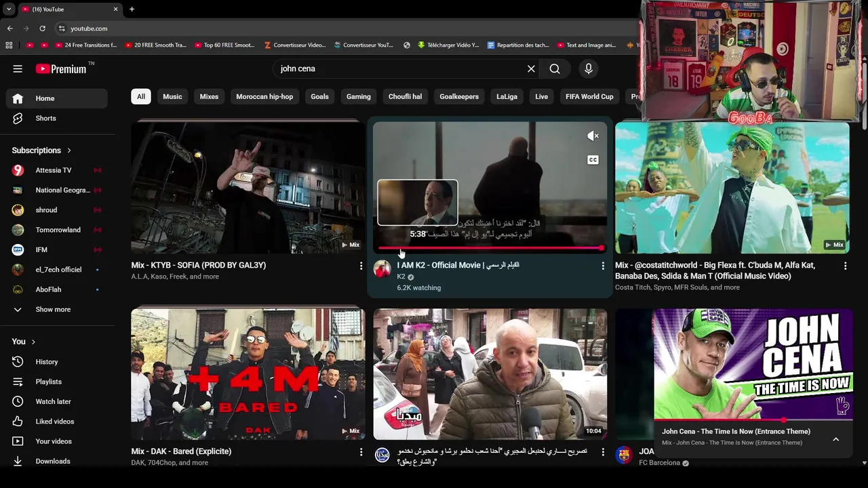Open the National Geographic subscription
The image size is (868, 488).
[x=56, y=190]
